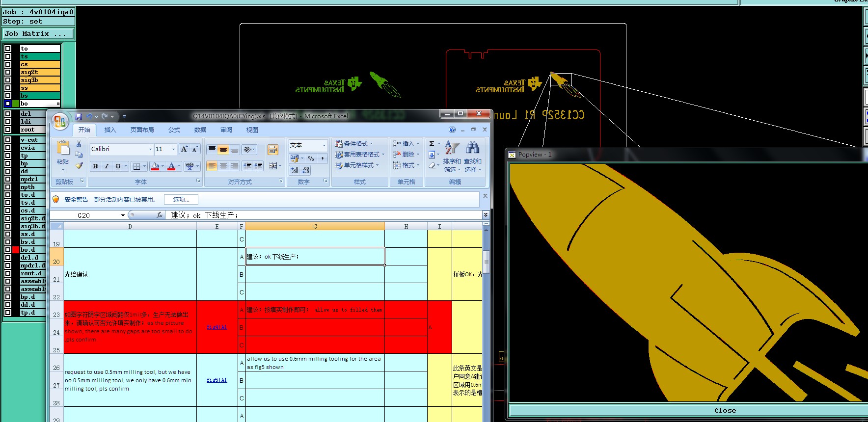Viewport: 868px width, 422px height.
Task: Switch to the Page Layout ribbon tab
Action: point(142,130)
